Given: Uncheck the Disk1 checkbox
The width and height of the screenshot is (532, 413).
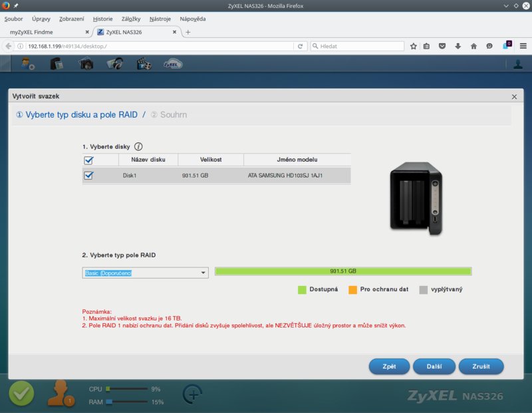Looking at the screenshot, I should coord(88,175).
